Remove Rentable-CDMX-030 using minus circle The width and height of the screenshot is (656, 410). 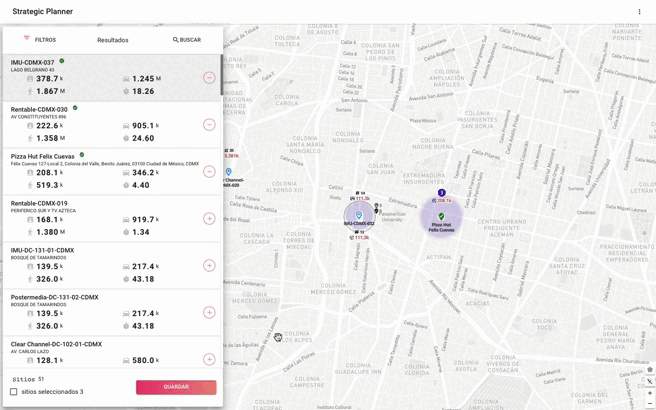[x=209, y=125]
